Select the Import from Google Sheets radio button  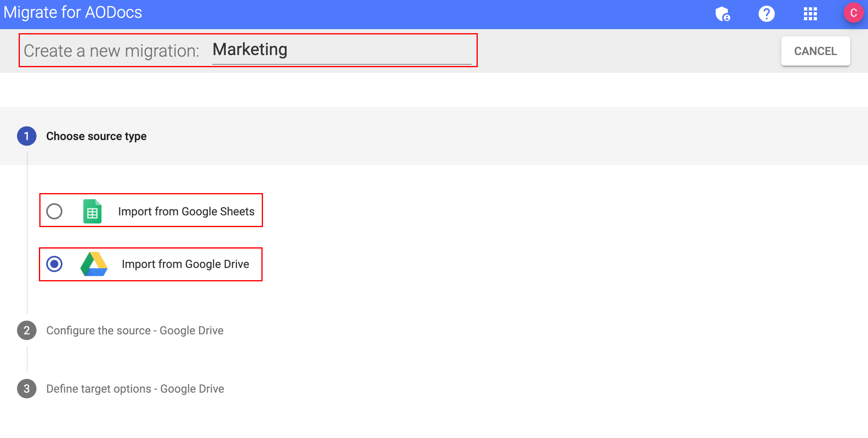pyautogui.click(x=54, y=211)
